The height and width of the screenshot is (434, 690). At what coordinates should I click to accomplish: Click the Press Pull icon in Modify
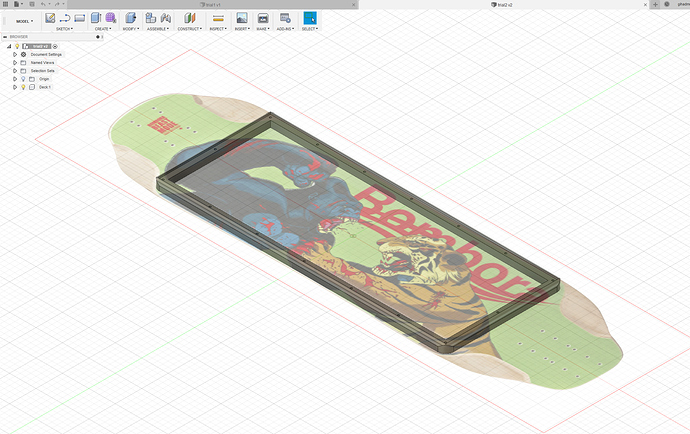click(129, 18)
